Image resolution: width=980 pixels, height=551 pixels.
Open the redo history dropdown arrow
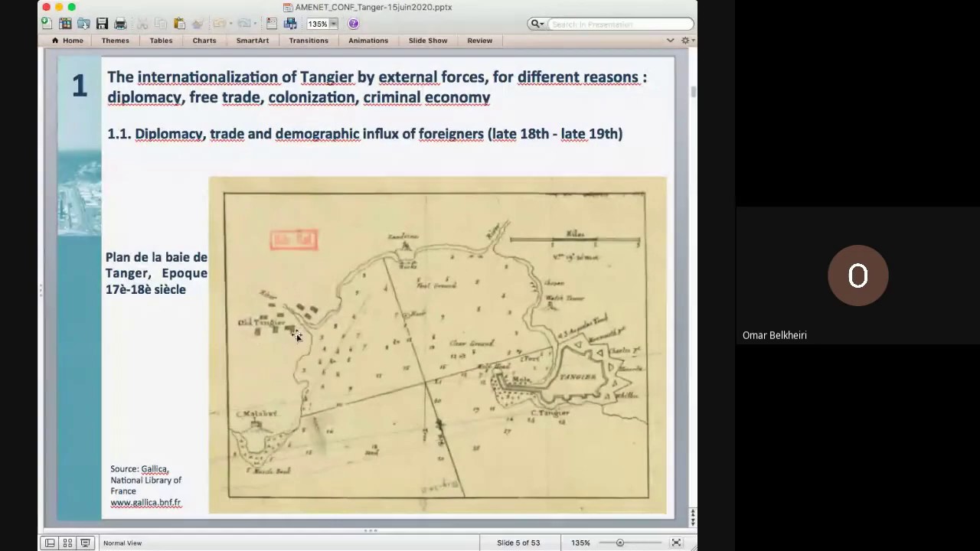(255, 24)
